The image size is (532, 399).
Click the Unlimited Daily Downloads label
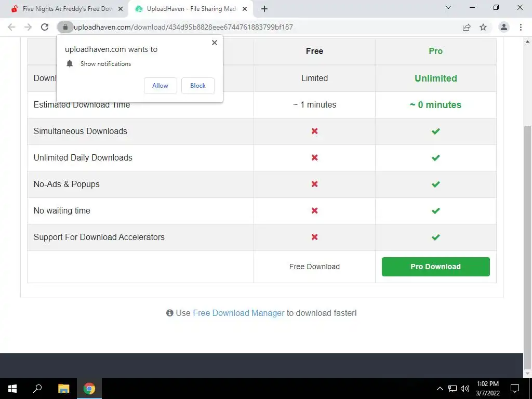83,157
